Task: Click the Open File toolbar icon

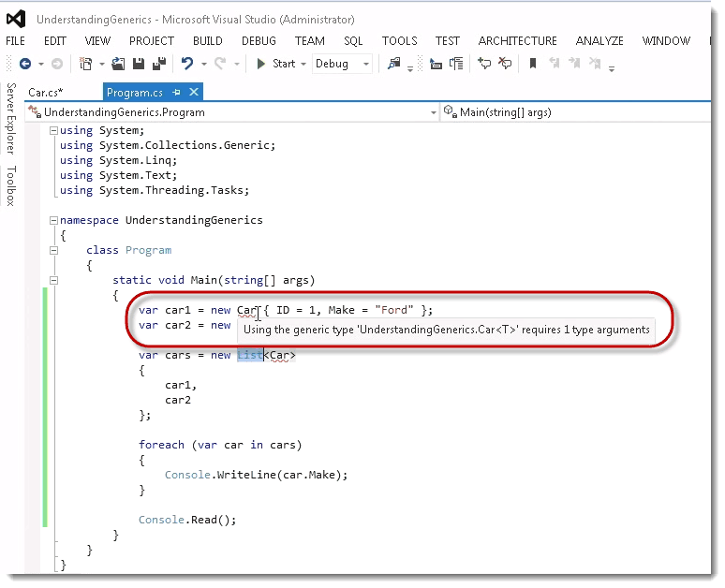Action: tap(118, 64)
